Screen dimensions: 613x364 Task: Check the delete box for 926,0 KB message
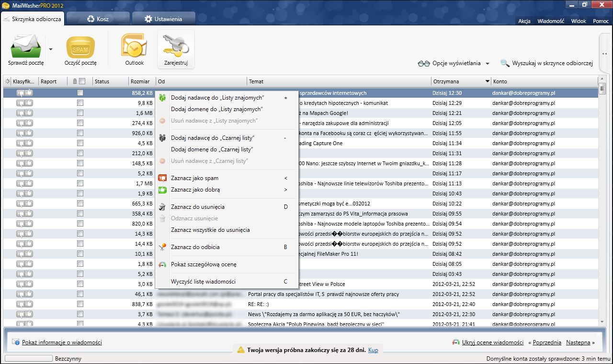pyautogui.click(x=80, y=133)
